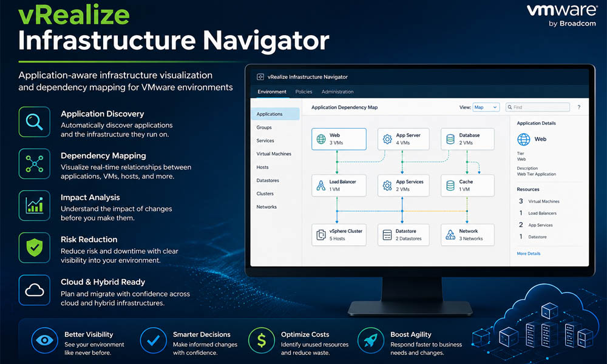Select the App Server gear icon
Viewport: 607px width, 364px height.
pos(385,138)
